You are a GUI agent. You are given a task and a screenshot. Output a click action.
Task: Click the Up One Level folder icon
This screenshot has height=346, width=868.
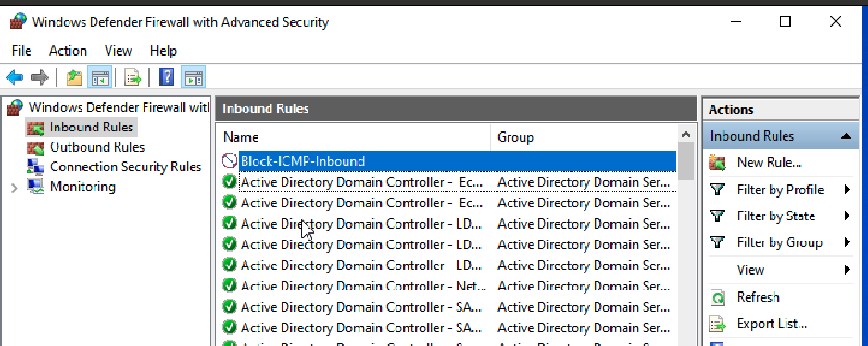[x=73, y=78]
